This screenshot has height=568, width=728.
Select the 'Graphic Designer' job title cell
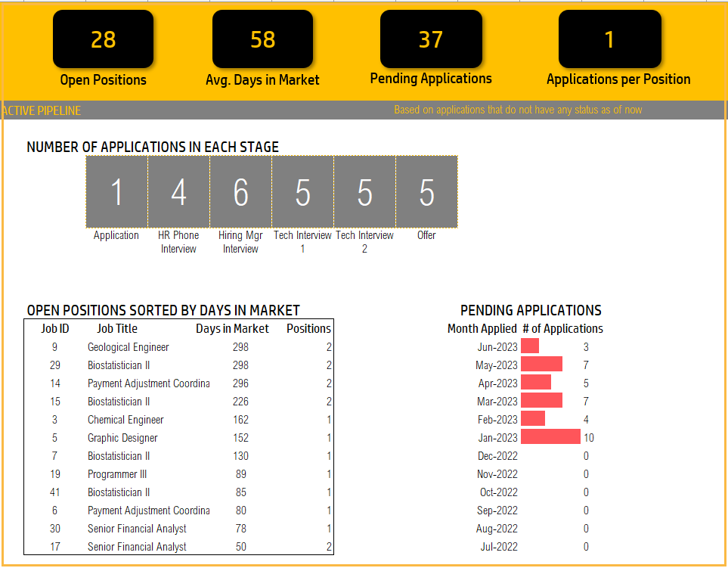coord(122,438)
